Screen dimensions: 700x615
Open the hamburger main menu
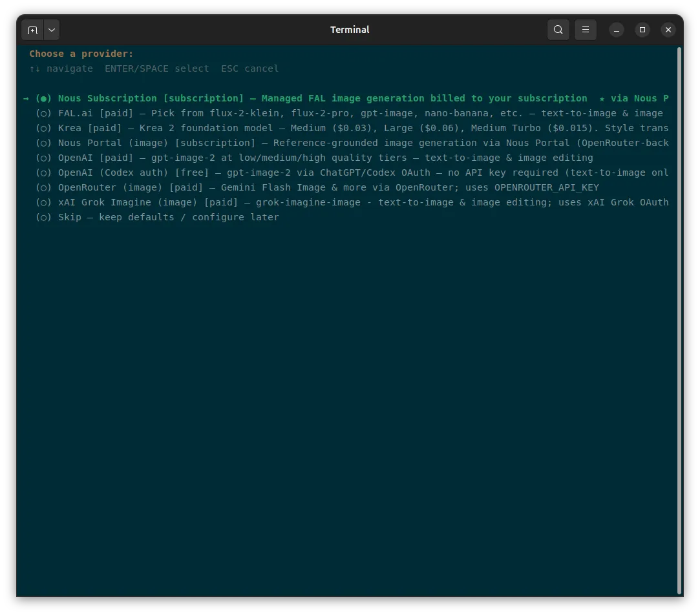point(585,30)
